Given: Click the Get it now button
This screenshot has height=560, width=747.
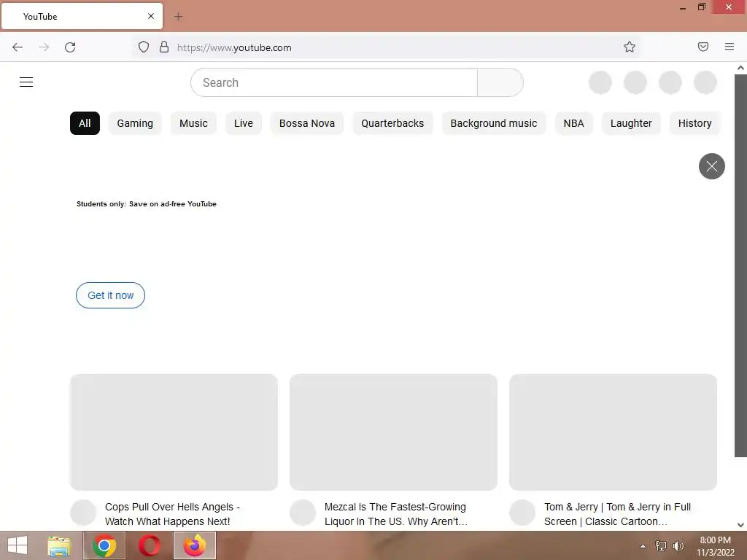Looking at the screenshot, I should (111, 295).
